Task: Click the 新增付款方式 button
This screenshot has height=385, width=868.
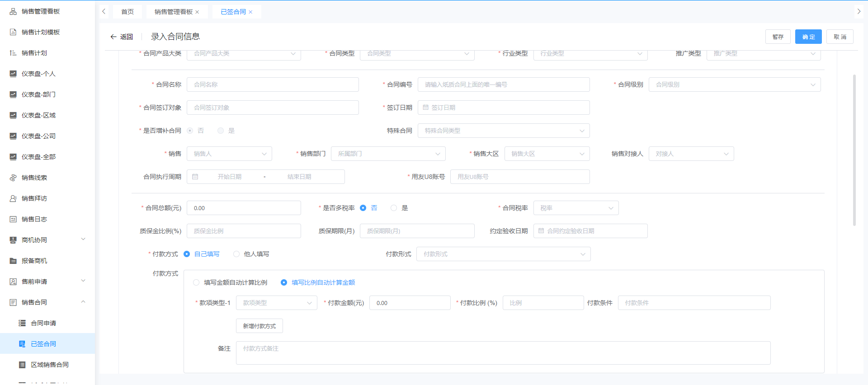Action: click(x=259, y=326)
